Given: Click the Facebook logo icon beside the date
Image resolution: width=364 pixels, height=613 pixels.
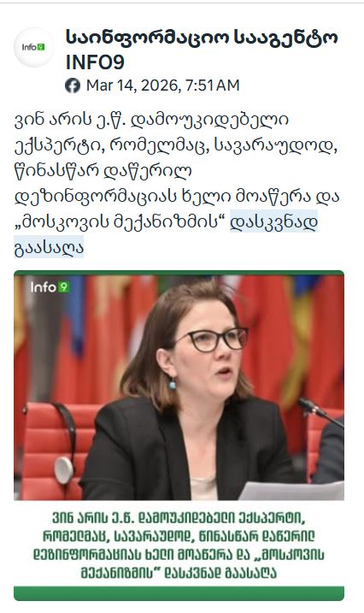Looking at the screenshot, I should pyautogui.click(x=73, y=85).
